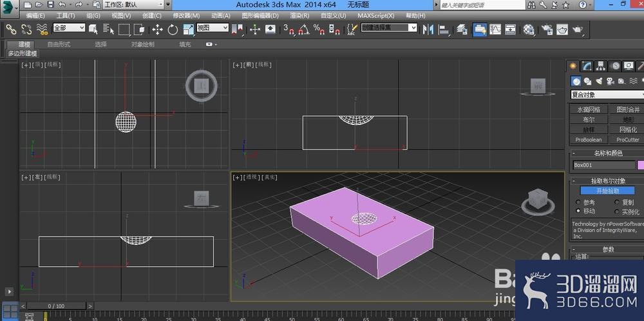Activate the Select and Link tool
Image resolution: width=644 pixels, height=321 pixels.
click(11, 29)
